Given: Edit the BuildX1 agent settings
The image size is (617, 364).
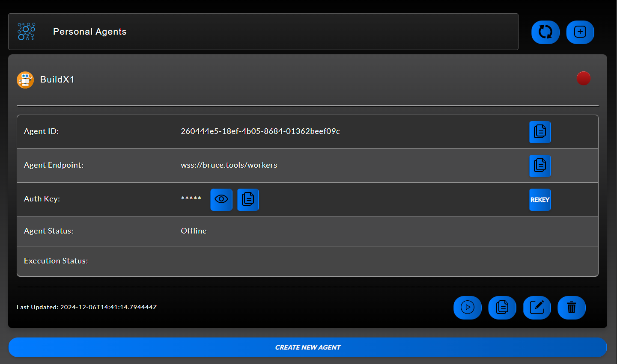Looking at the screenshot, I should [537, 308].
